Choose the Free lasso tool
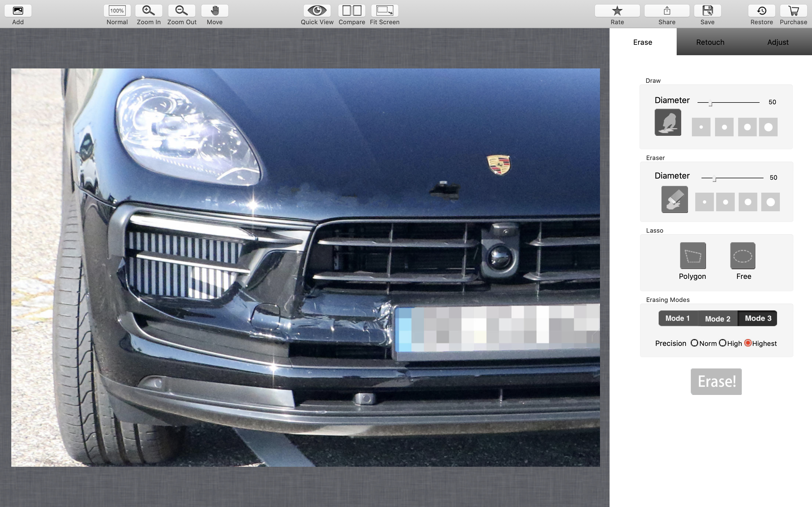The image size is (812, 507). click(743, 256)
